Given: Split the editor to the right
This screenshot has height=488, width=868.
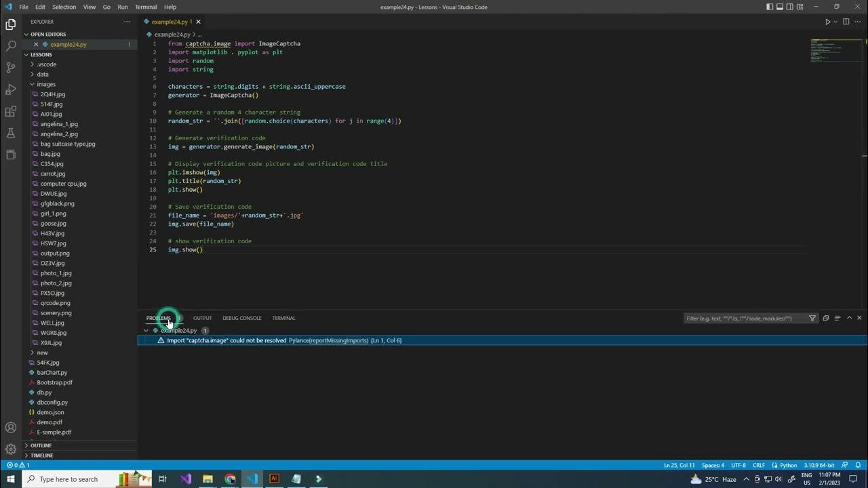Looking at the screenshot, I should point(846,22).
